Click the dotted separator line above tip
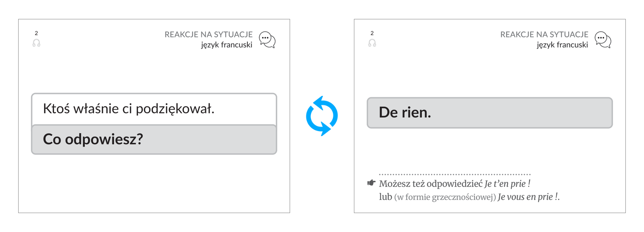 click(x=455, y=174)
